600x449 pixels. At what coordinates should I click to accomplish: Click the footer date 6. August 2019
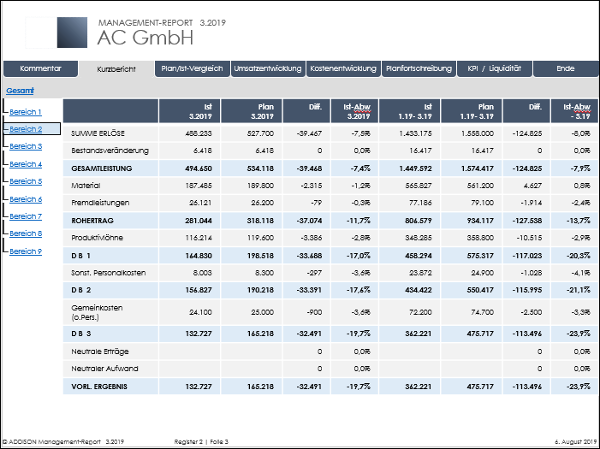point(576,442)
